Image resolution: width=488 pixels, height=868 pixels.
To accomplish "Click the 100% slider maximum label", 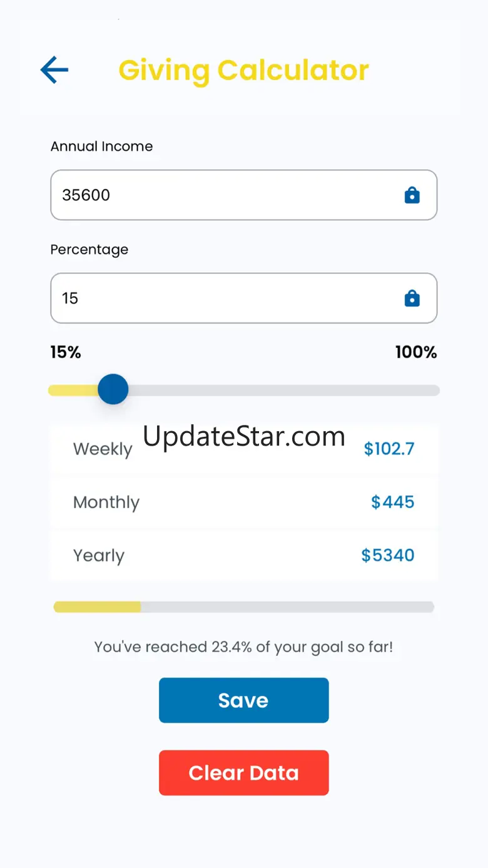I will [x=415, y=352].
